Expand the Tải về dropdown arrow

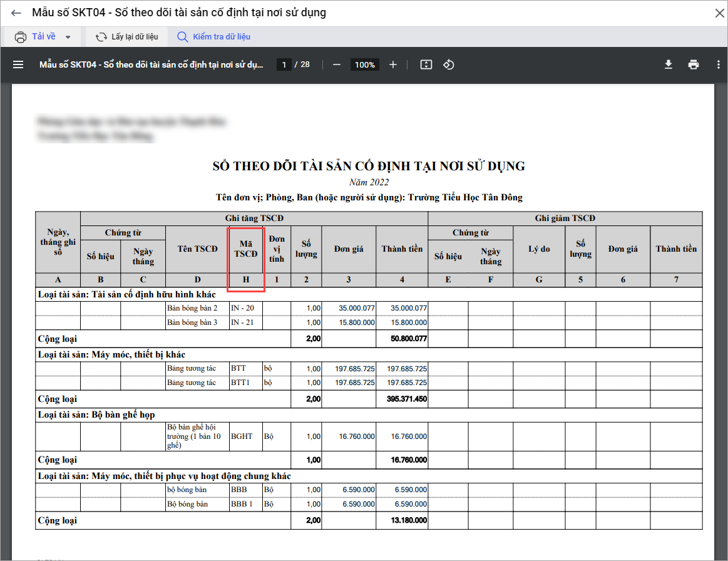pyautogui.click(x=68, y=37)
